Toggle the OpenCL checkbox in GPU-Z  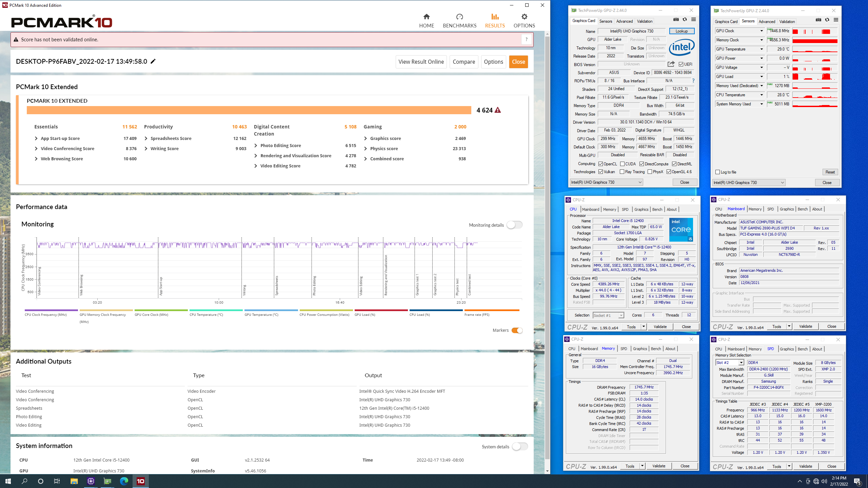600,164
